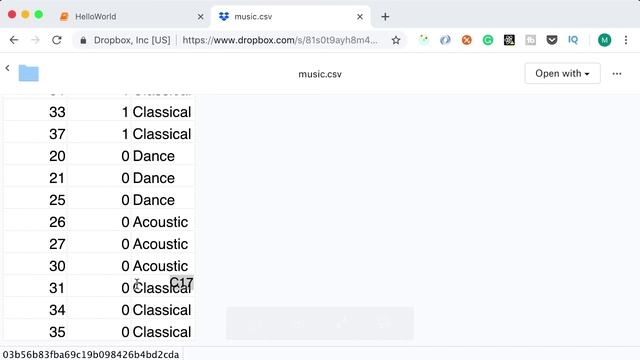Click the Dropbox URL address bar
The width and height of the screenshot is (640, 360).
pyautogui.click(x=280, y=40)
